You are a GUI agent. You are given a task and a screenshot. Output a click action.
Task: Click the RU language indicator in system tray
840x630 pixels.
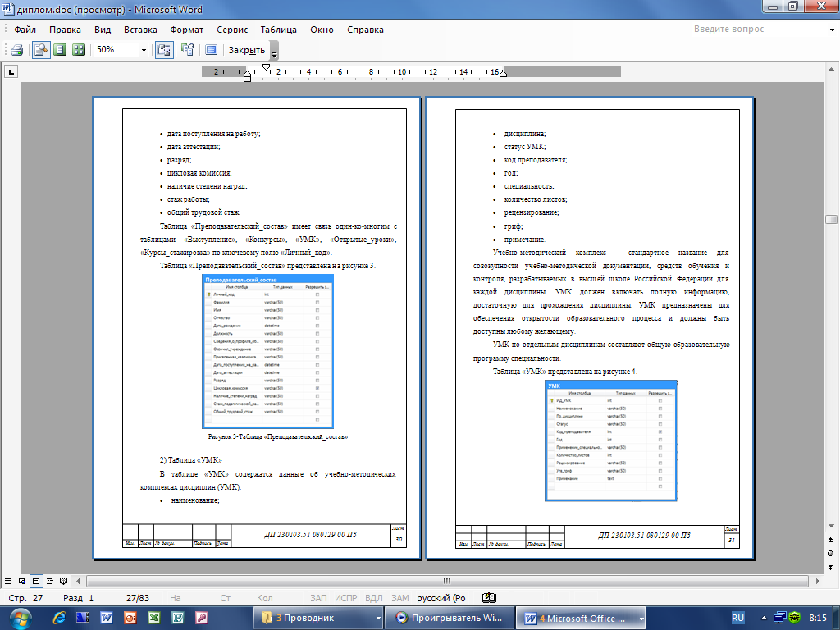737,618
